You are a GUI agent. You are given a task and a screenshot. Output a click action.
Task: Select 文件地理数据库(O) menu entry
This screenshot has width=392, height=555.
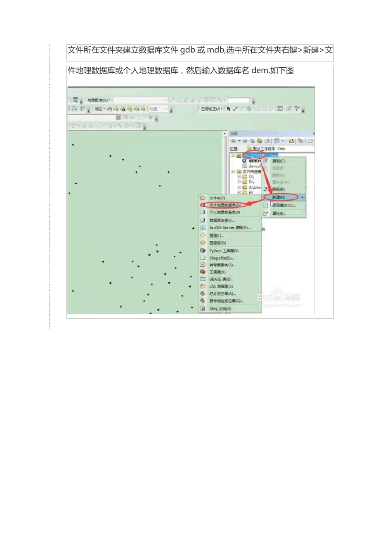click(230, 205)
